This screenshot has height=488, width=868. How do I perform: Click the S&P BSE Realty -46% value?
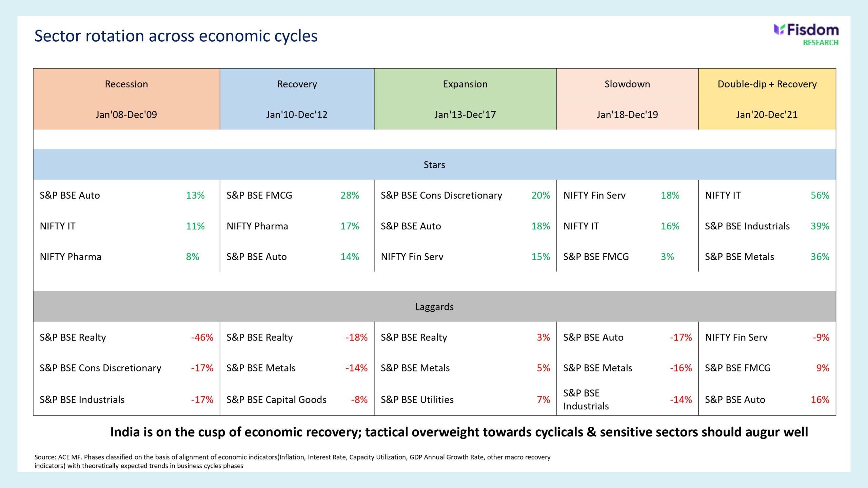(x=202, y=338)
